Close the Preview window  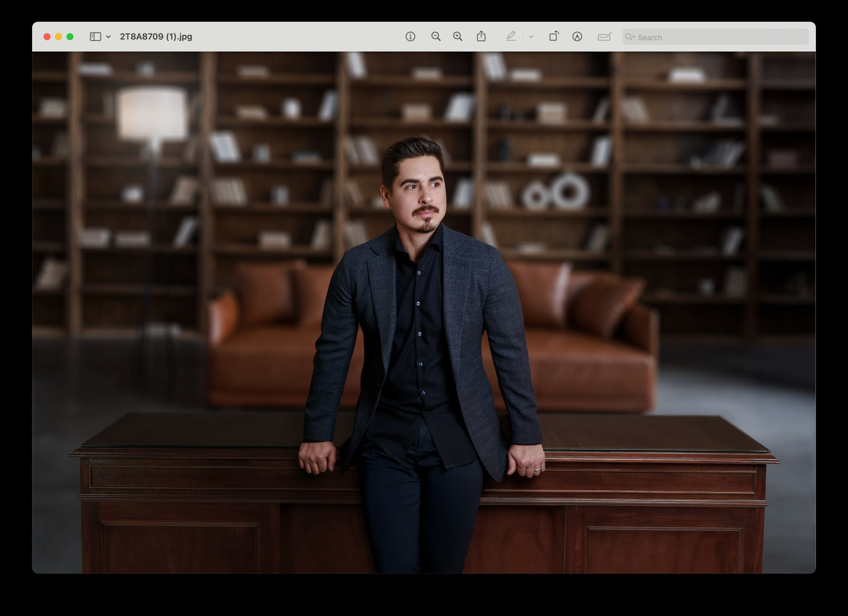(x=47, y=37)
